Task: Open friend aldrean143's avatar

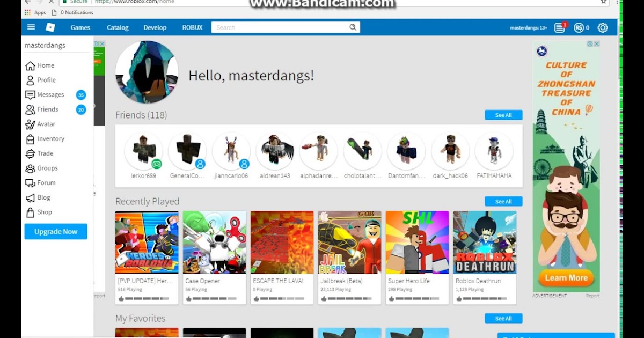Action: coord(275,151)
